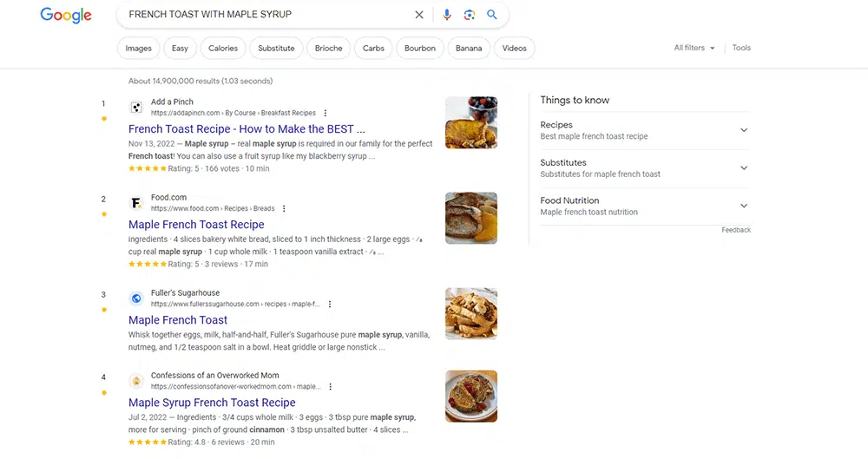Open Fuller's Sugarhouse Maple French Toast link
This screenshot has width=868, height=459.
[x=178, y=320]
